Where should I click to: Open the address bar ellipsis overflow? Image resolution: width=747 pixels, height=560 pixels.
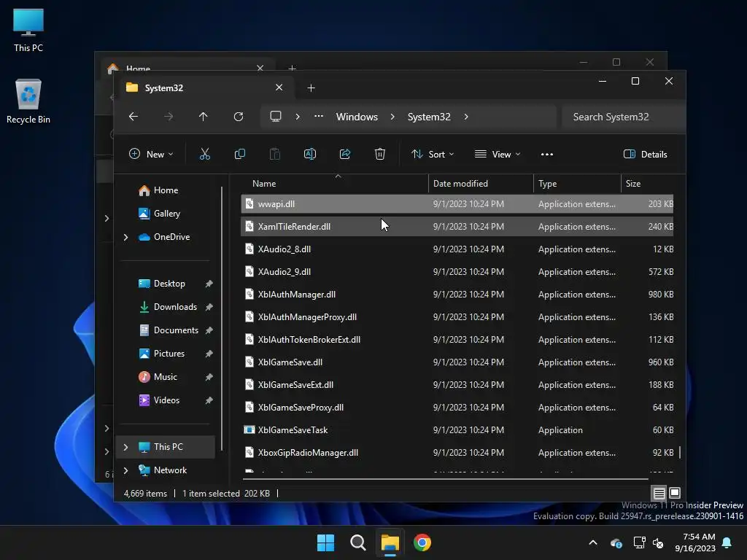coord(319,117)
